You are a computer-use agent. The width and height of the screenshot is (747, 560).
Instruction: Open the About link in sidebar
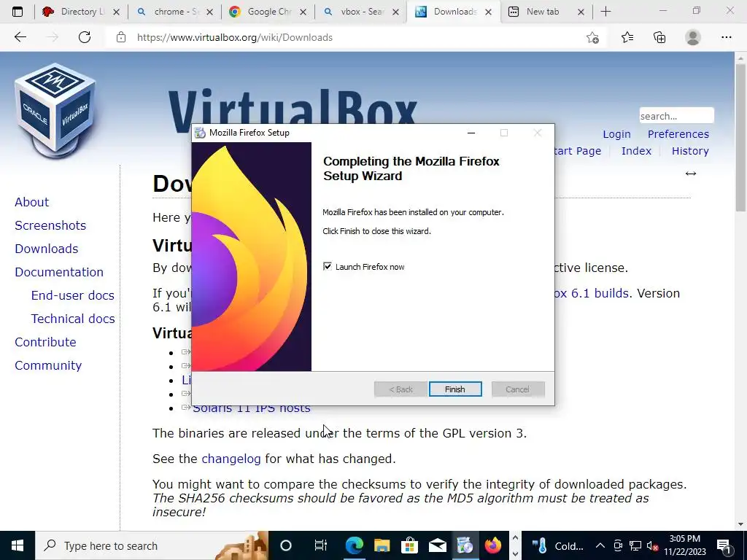pos(32,202)
